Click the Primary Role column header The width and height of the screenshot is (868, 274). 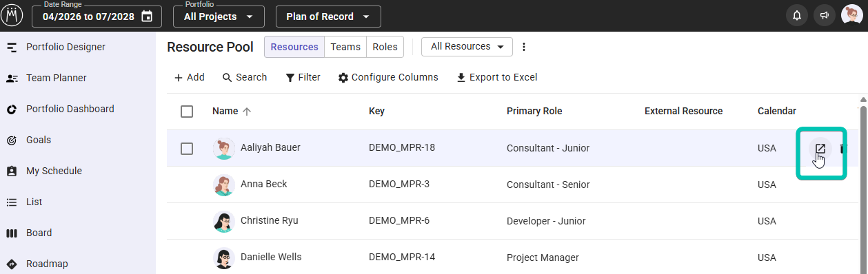[x=534, y=112]
